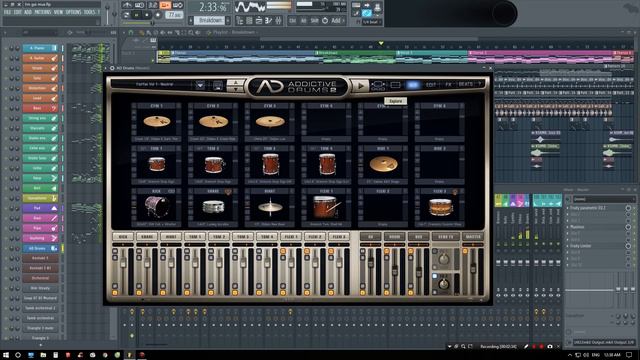Select the highlighted blue AD2 page tab
Image resolution: width=640 pixels, height=360 pixels.
[413, 85]
